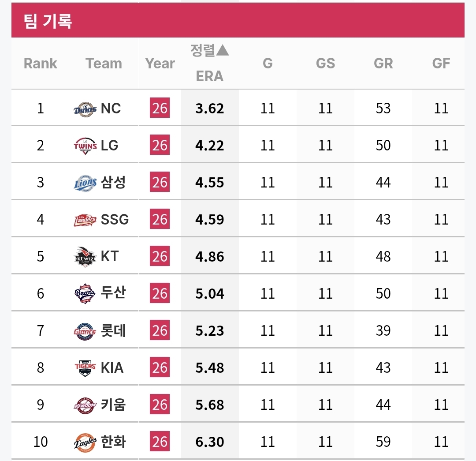Image resolution: width=476 pixels, height=461 pixels.
Task: Click the Kiwoom Heroes team logo
Action: pos(85,405)
